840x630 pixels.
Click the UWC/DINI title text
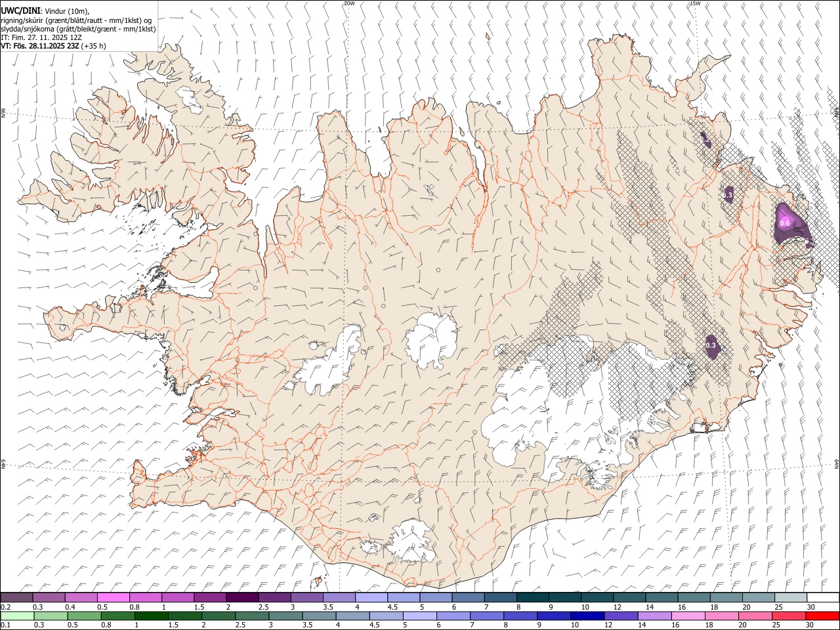[20, 10]
